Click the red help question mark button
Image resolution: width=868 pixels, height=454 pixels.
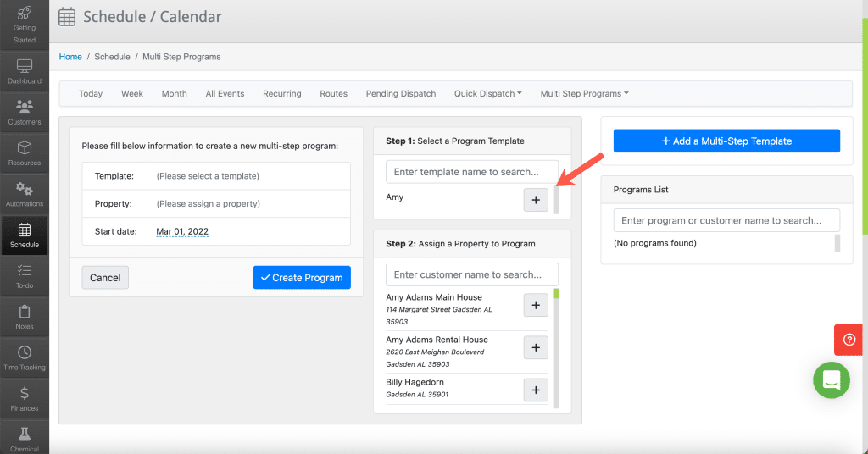[x=849, y=340]
